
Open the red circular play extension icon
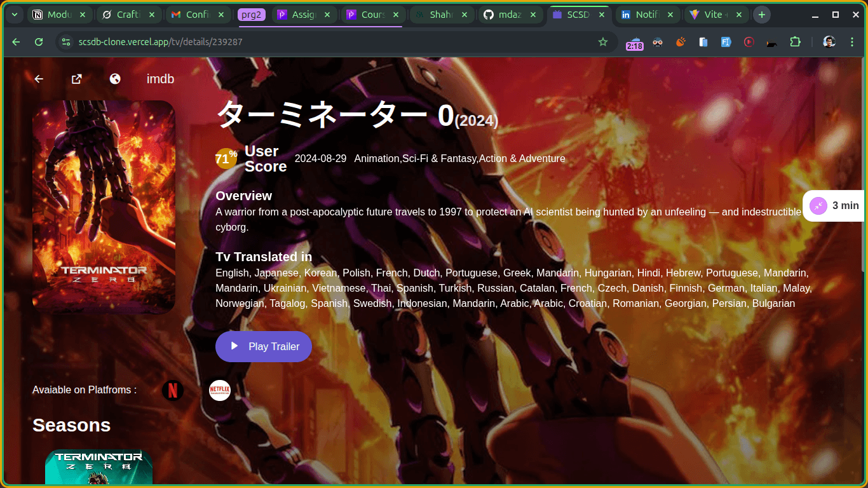point(749,42)
